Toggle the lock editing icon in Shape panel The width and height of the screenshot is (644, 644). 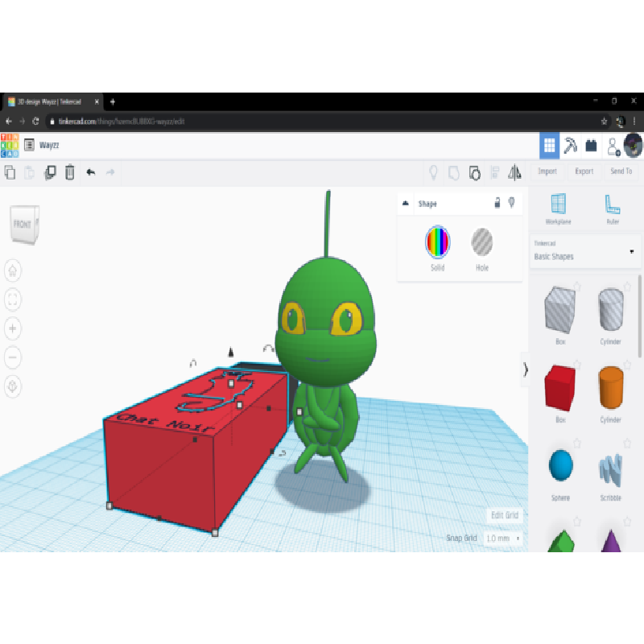click(497, 204)
